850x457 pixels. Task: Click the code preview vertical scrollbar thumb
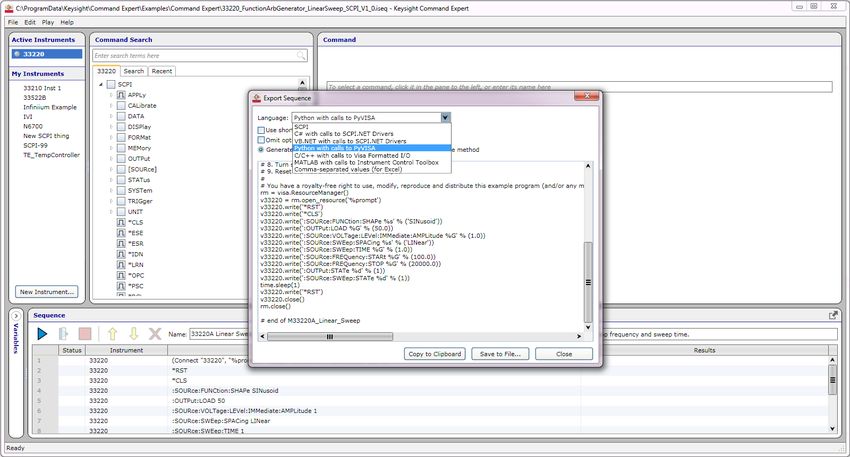pyautogui.click(x=588, y=282)
